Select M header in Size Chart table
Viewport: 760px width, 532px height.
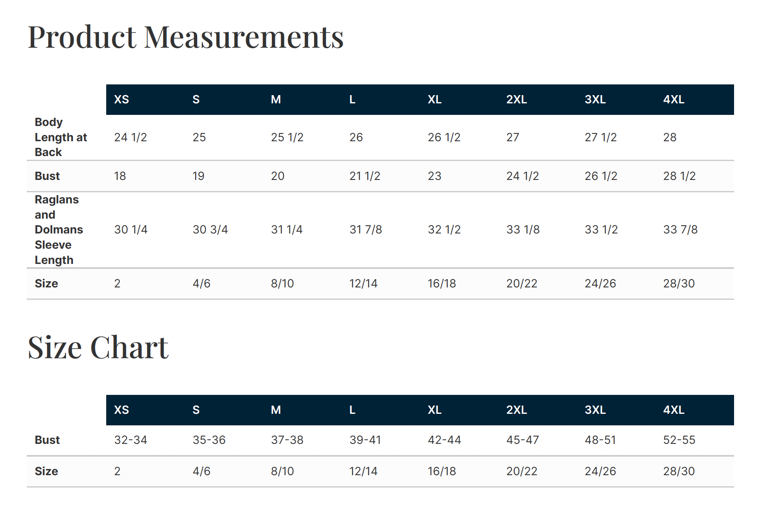click(276, 410)
